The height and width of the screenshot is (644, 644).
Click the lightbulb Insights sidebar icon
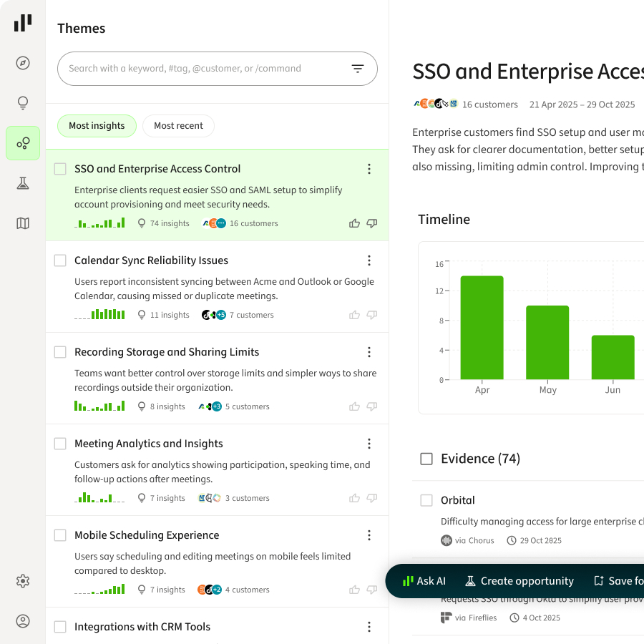click(x=23, y=103)
